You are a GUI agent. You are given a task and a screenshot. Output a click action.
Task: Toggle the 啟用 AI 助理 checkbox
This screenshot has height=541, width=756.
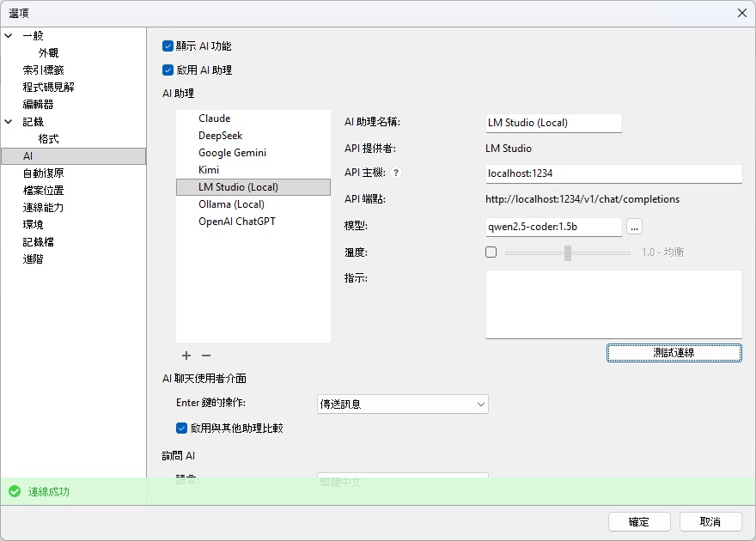pyautogui.click(x=168, y=70)
